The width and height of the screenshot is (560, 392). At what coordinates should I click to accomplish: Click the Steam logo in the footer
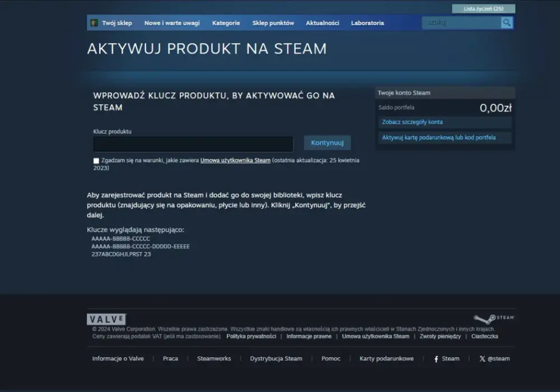[494, 318]
